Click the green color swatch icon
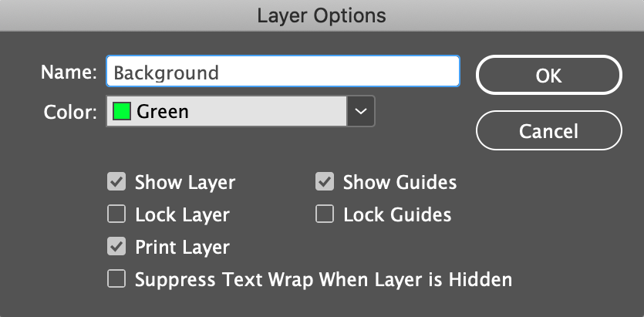The width and height of the screenshot is (644, 317). (x=122, y=111)
